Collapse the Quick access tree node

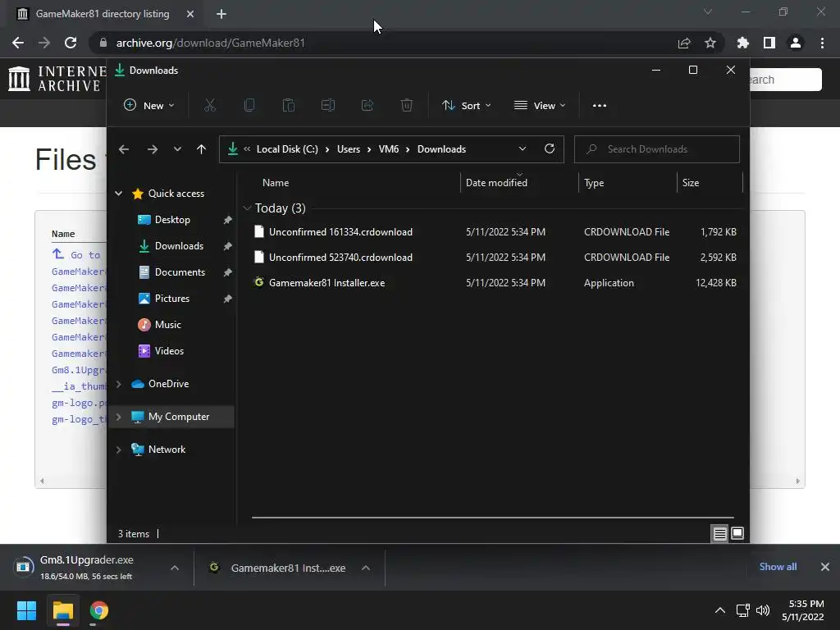pyautogui.click(x=118, y=194)
